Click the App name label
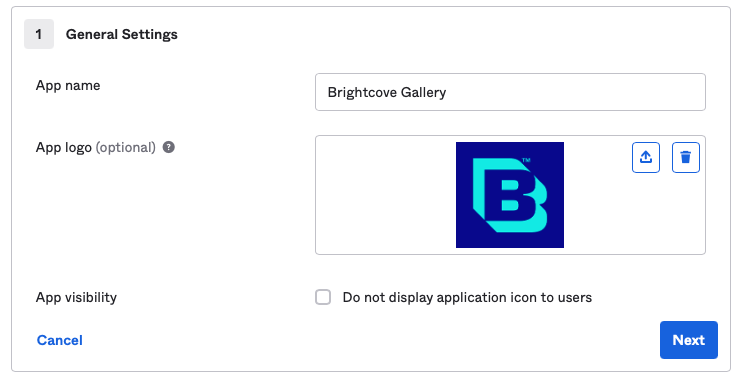The image size is (739, 381). pyautogui.click(x=68, y=85)
